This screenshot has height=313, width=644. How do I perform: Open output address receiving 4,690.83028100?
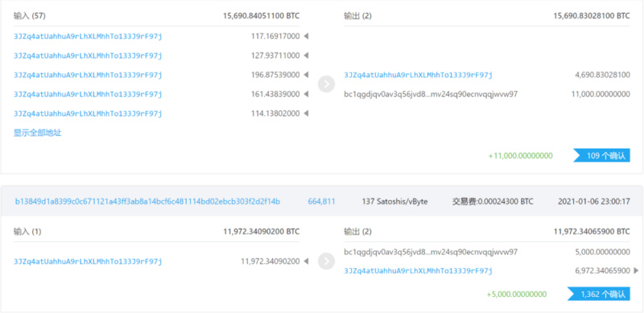click(418, 75)
